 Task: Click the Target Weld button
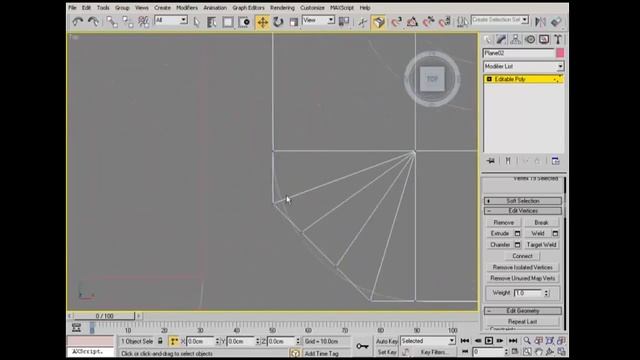pos(541,245)
